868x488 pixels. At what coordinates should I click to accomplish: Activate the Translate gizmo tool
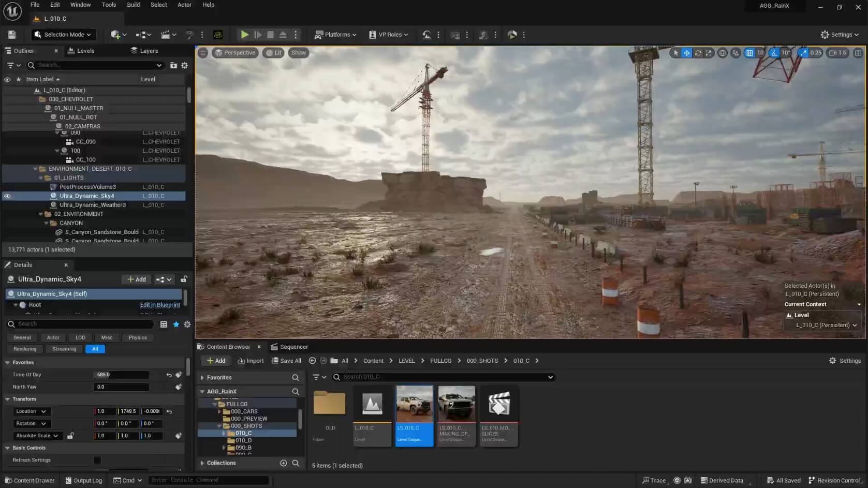click(686, 53)
